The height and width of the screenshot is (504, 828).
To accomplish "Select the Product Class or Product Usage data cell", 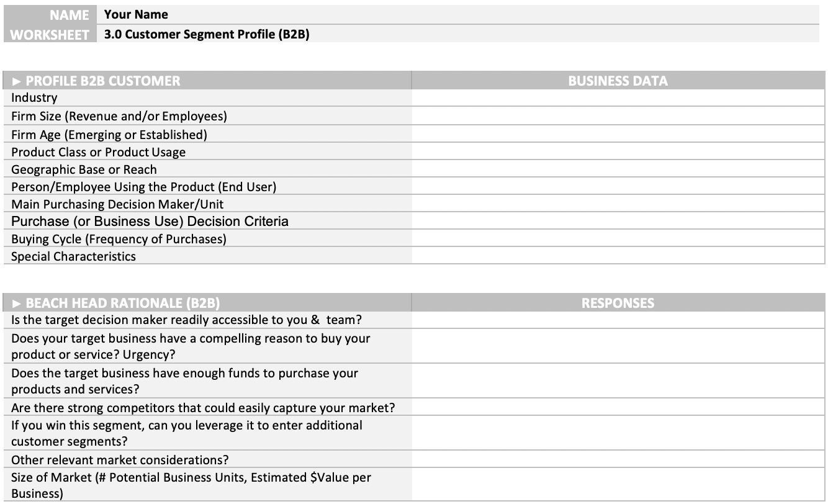I will tap(618, 152).
